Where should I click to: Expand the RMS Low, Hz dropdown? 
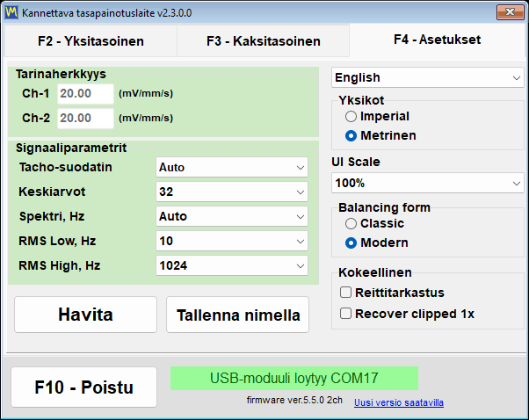click(232, 241)
